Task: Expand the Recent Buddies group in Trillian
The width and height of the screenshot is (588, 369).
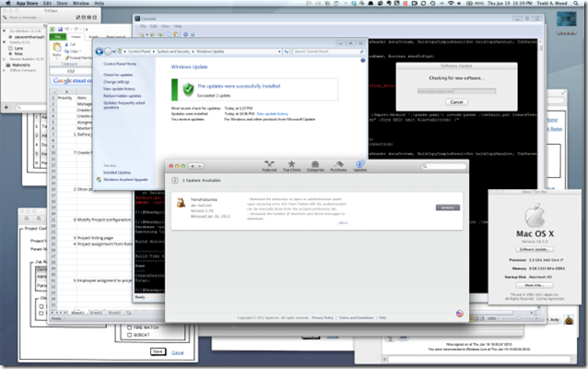Action: 5,59
